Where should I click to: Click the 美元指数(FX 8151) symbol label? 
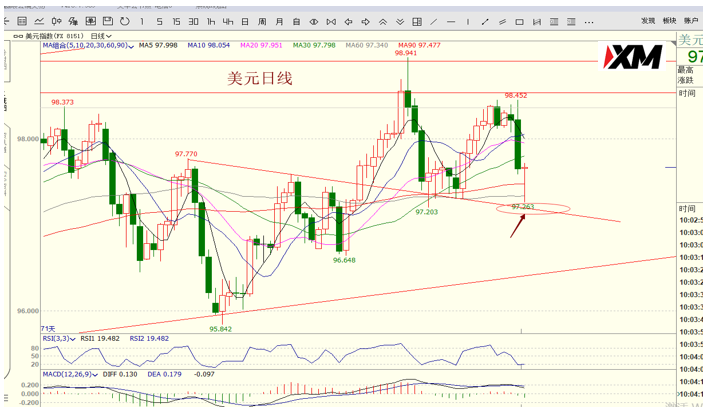54,36
